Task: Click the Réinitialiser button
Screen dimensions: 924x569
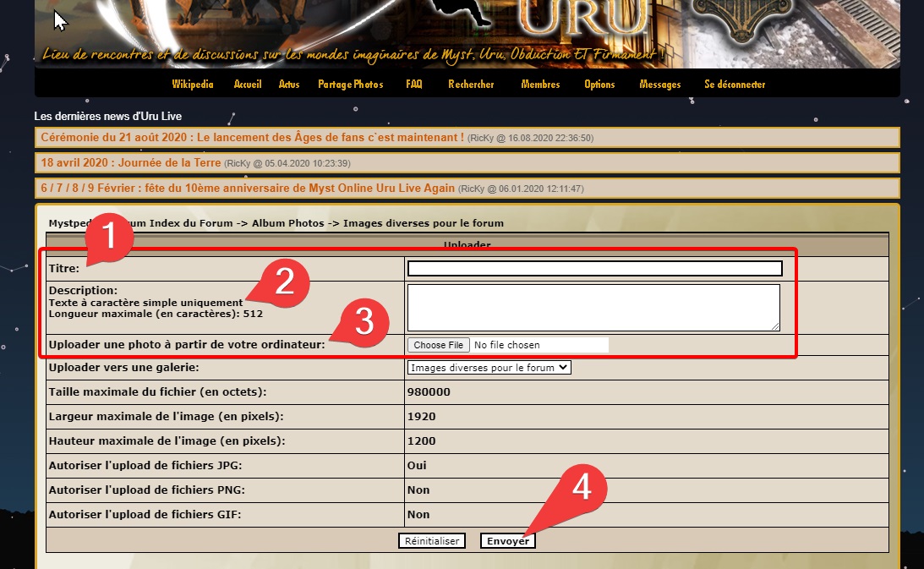Action: point(431,541)
